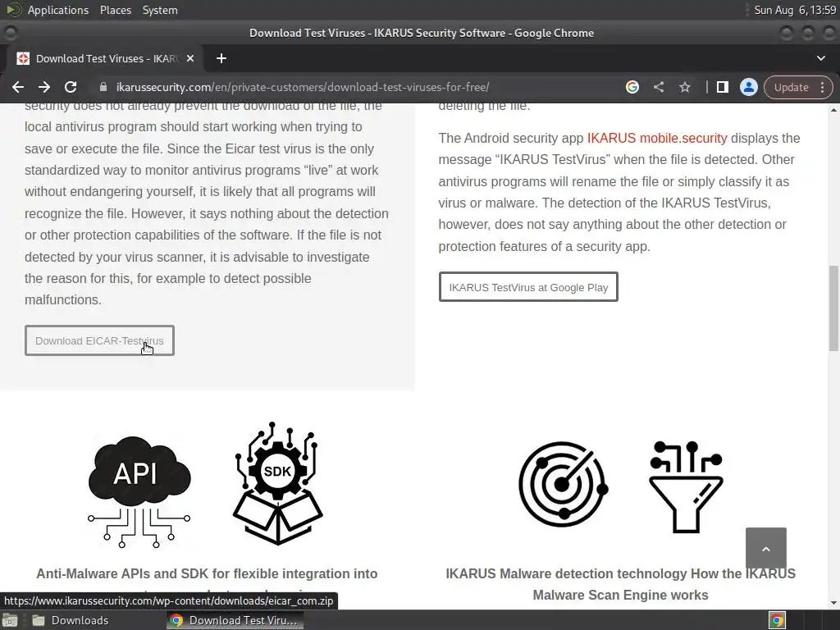Open Anti-Malware APIs and SDK heading
This screenshot has height=630, width=840.
[x=207, y=574]
